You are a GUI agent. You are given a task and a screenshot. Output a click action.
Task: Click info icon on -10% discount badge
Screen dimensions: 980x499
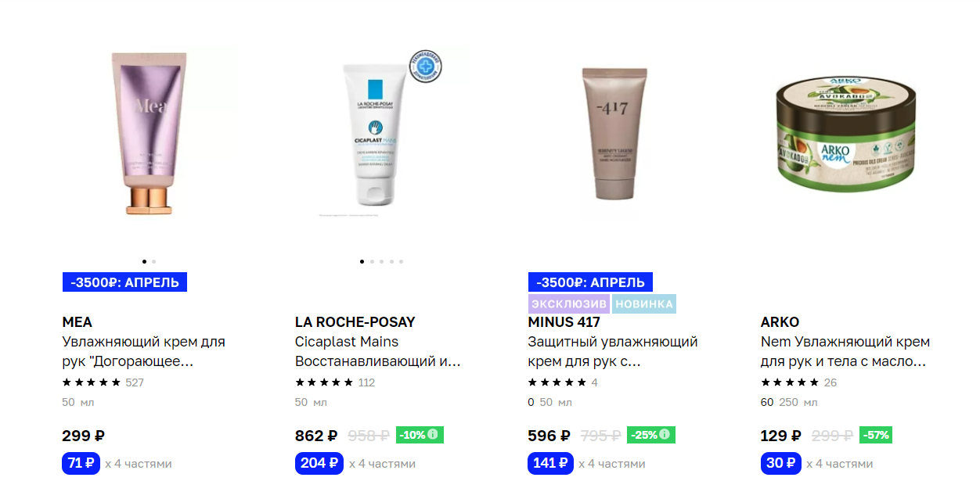pos(433,434)
